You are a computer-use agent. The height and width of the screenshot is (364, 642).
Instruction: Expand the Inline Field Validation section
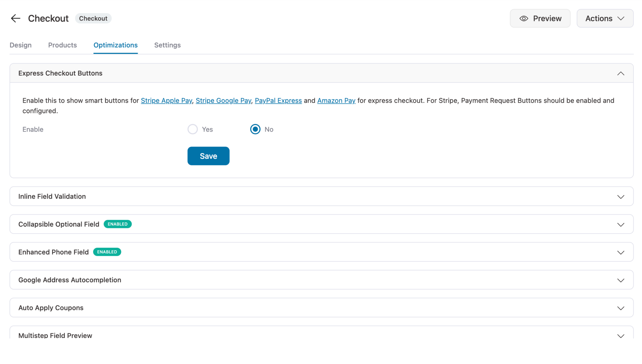click(621, 196)
